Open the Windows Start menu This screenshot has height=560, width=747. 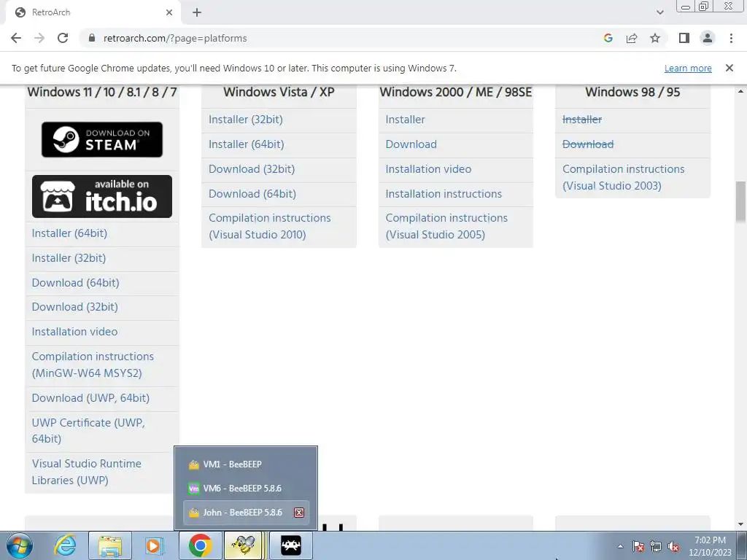click(20, 545)
